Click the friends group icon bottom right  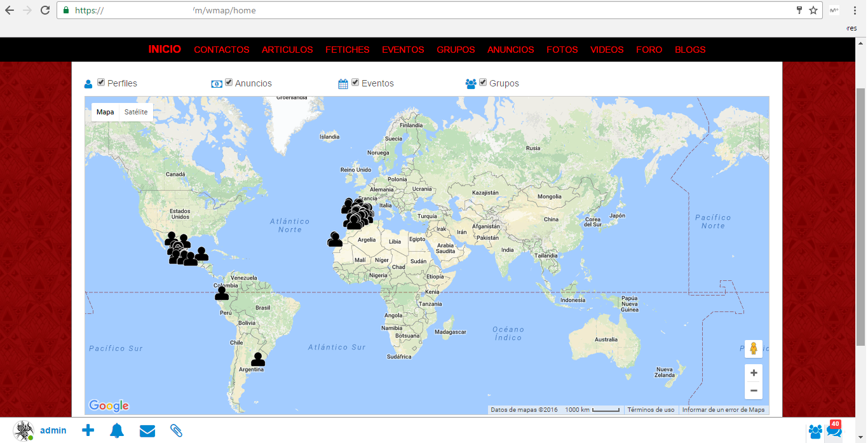click(x=815, y=432)
